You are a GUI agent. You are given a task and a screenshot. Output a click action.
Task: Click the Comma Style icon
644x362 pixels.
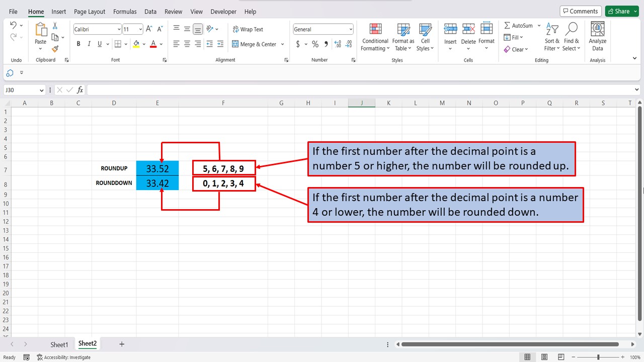coord(326,44)
